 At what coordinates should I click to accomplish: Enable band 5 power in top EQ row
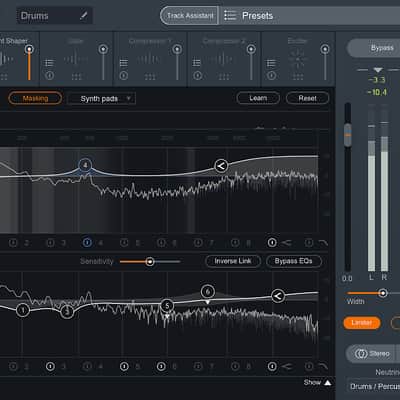click(124, 243)
